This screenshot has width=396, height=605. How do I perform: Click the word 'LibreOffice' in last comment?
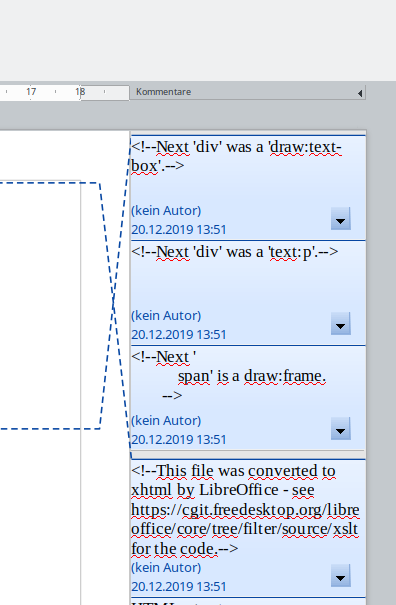[x=239, y=490]
